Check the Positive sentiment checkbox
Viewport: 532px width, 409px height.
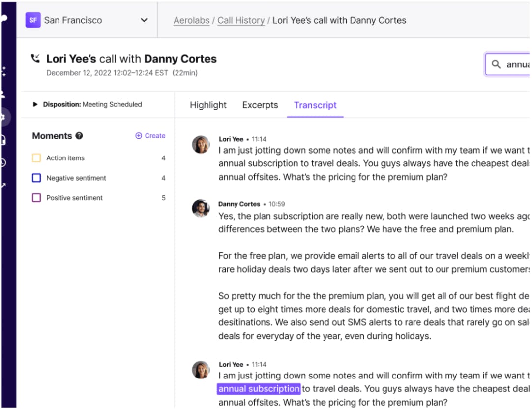[x=36, y=198]
